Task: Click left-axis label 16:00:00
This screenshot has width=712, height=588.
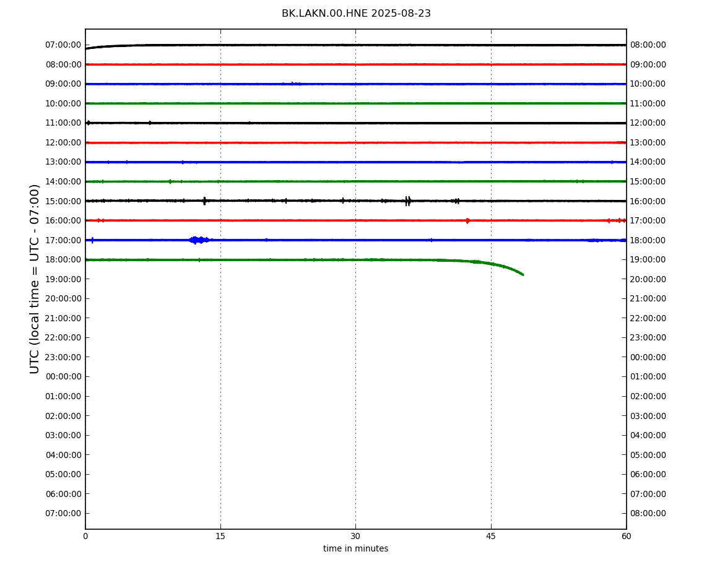Action: (x=64, y=221)
